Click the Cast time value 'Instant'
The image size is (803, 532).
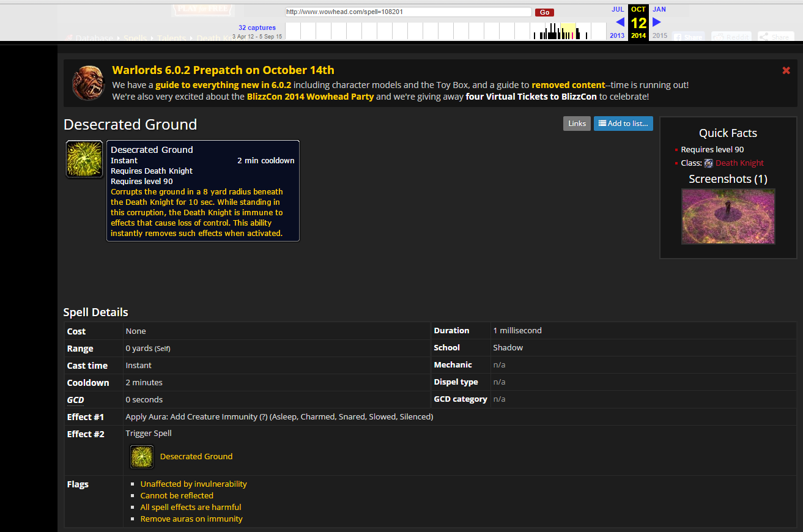[139, 365]
